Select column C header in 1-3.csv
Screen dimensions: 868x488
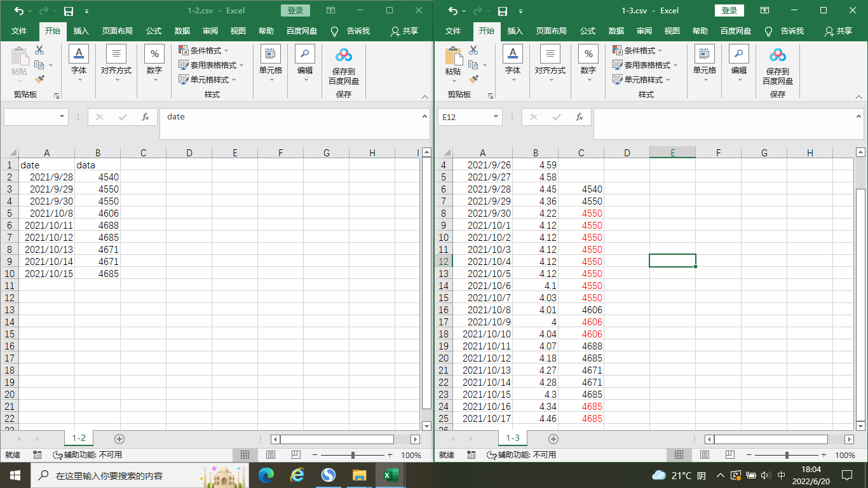point(581,152)
